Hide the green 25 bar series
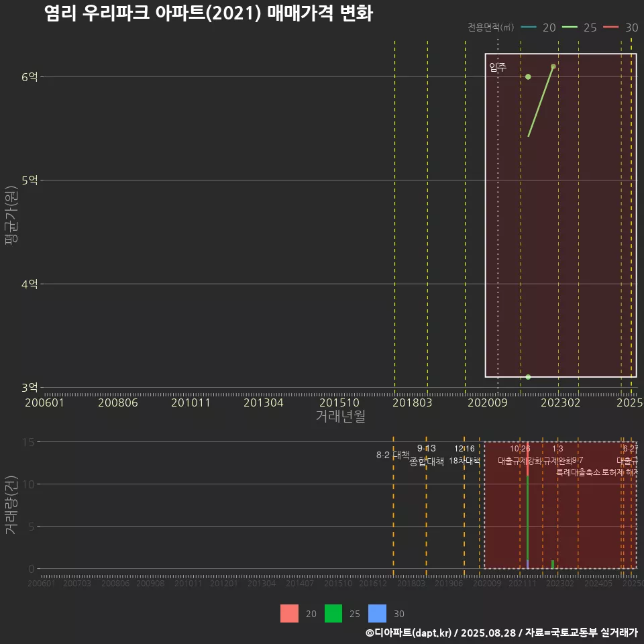 click(333, 614)
